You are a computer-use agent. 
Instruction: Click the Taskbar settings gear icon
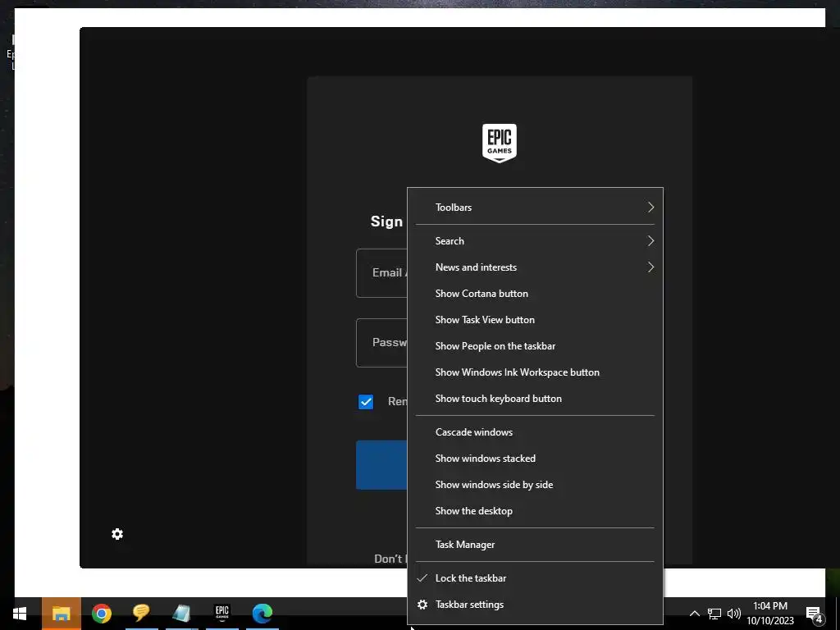422,605
